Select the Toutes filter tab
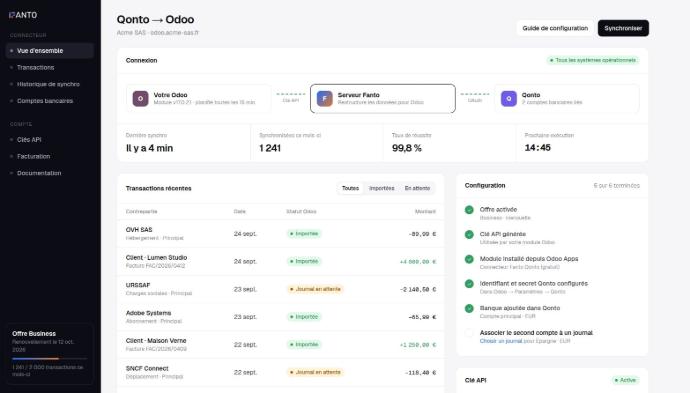690x393 pixels. click(350, 188)
